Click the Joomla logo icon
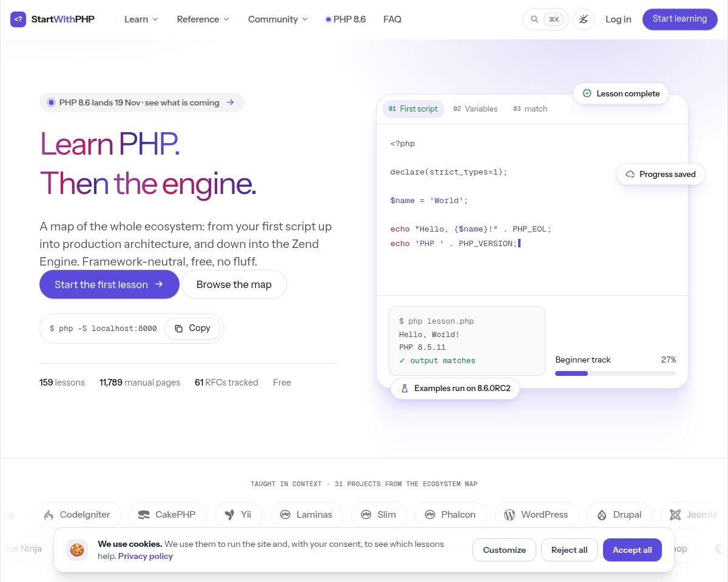 (675, 515)
